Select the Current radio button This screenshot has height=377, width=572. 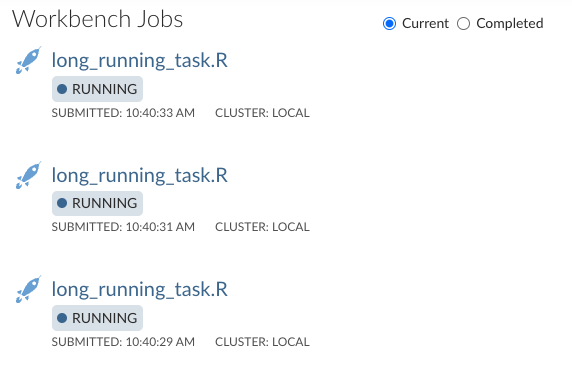pos(389,24)
